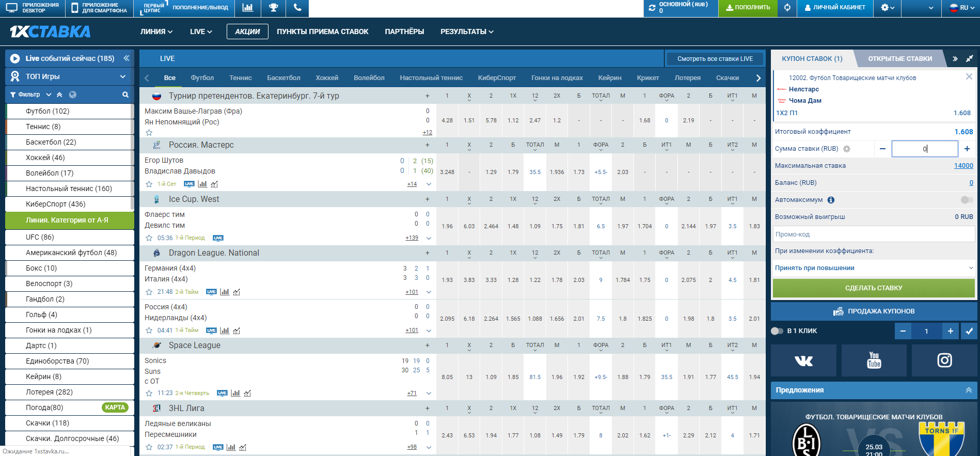Click the trophy icon in top bar
The width and height of the screenshot is (980, 456).
tap(273, 8)
